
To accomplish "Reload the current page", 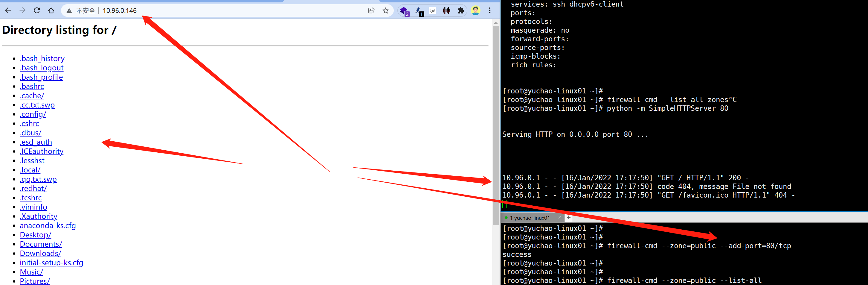I will (x=37, y=10).
